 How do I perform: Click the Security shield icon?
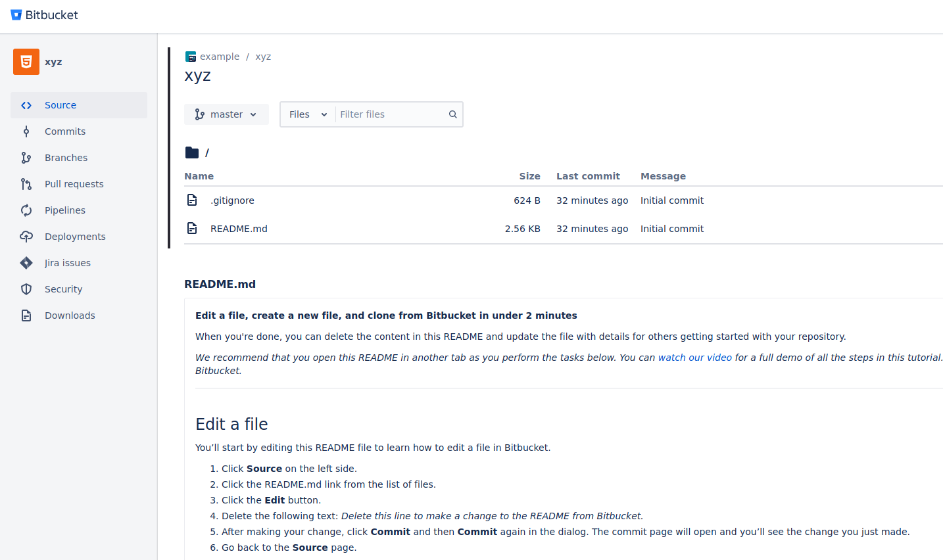pyautogui.click(x=26, y=289)
